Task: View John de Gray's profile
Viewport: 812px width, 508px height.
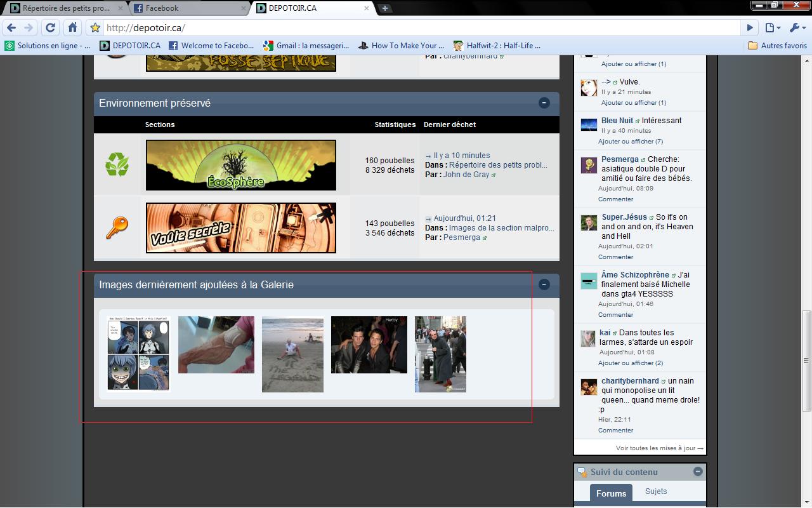Action: (x=466, y=175)
